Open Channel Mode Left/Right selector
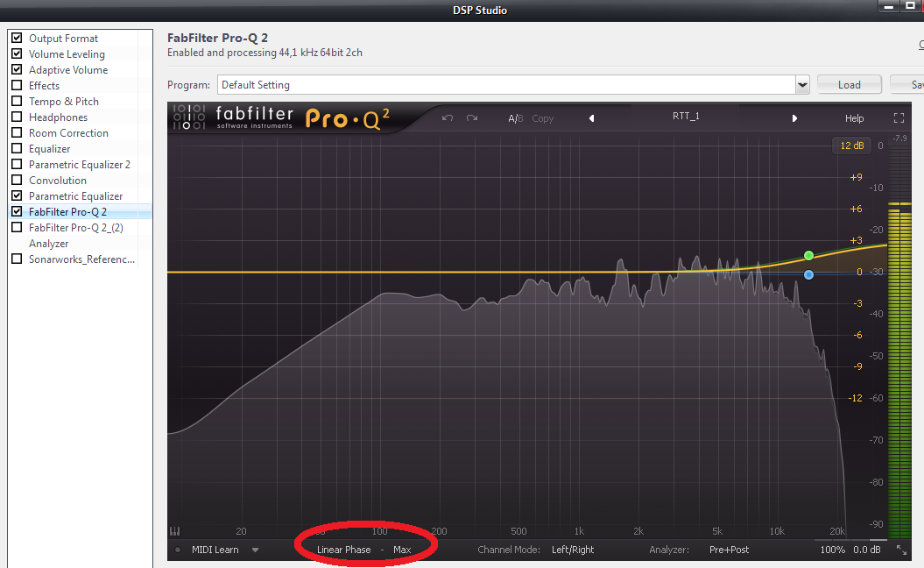 point(572,550)
